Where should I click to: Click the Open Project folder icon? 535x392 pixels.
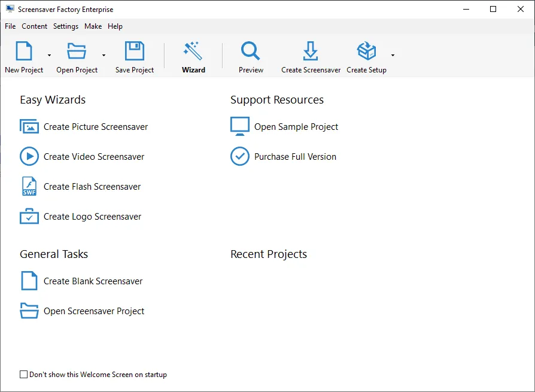77,51
